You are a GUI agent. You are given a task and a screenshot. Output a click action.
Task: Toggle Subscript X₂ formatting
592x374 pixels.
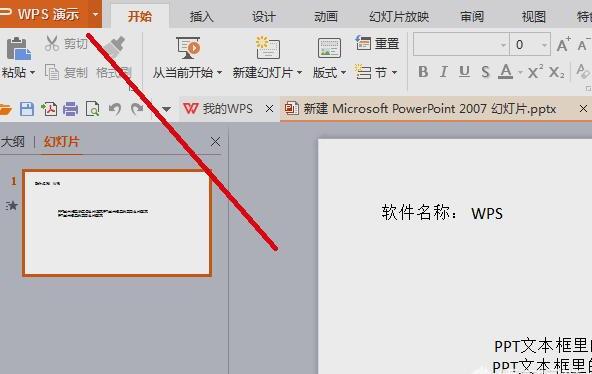pyautogui.click(x=557, y=72)
